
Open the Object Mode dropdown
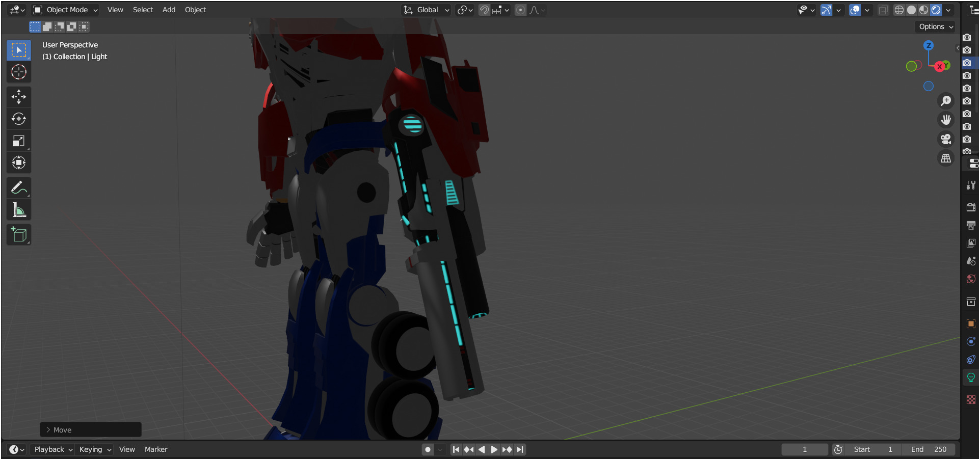65,10
